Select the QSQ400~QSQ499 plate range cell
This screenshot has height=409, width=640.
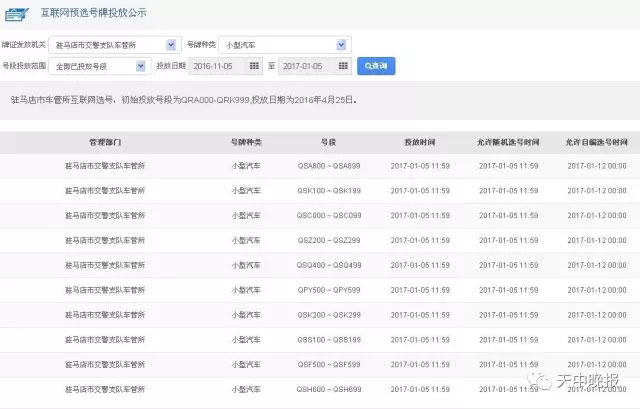[x=329, y=265]
